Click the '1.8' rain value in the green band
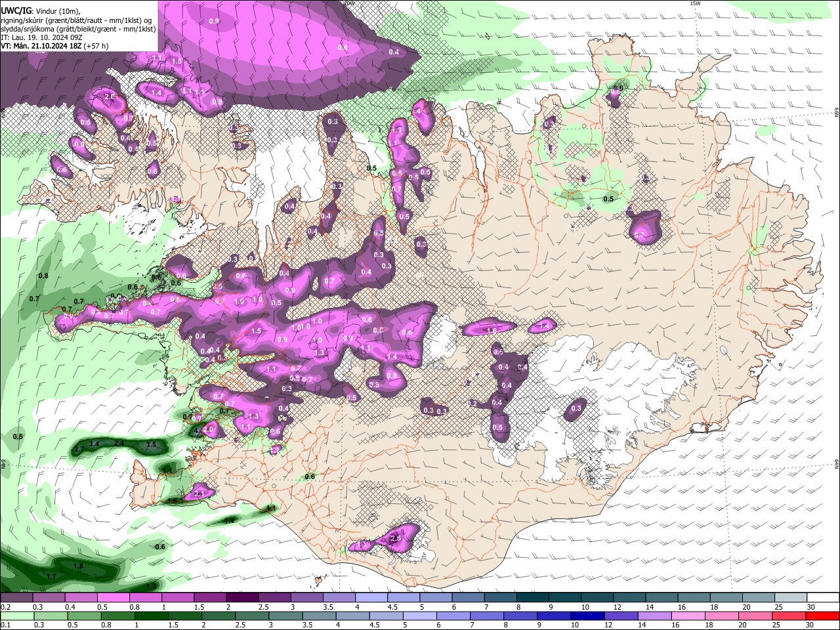Image resolution: width=840 pixels, height=630 pixels. click(78, 566)
